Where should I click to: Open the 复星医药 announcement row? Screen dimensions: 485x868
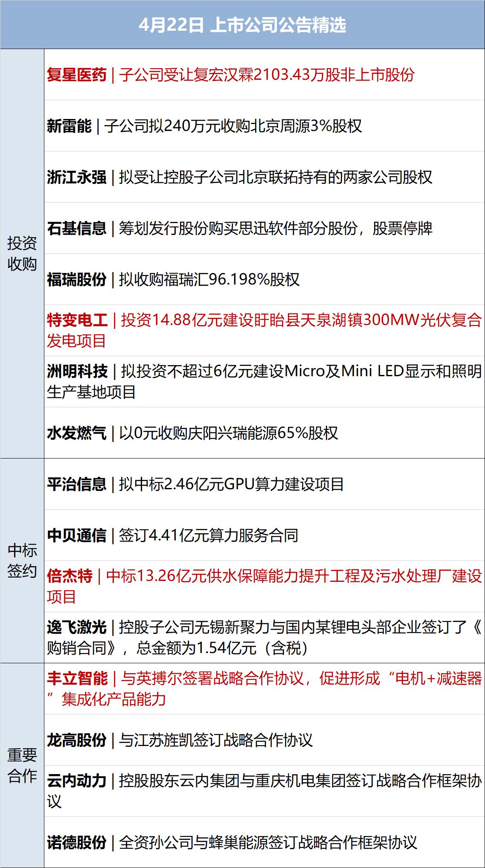click(x=264, y=75)
